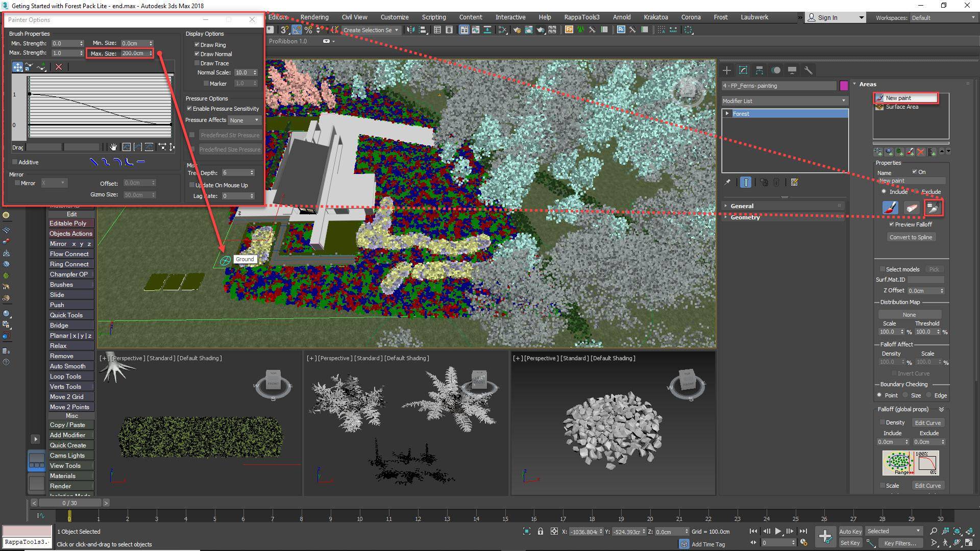
Task: Open the Modifier List dropdown
Action: (x=842, y=101)
